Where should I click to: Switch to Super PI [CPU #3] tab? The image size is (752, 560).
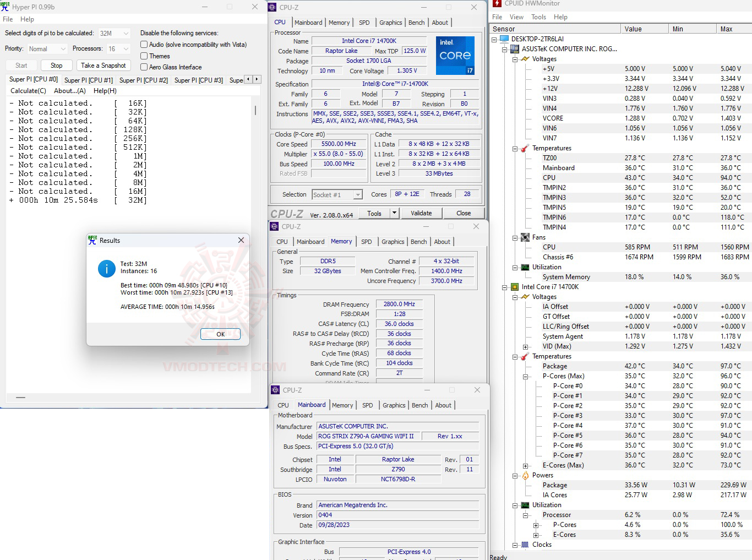[199, 80]
